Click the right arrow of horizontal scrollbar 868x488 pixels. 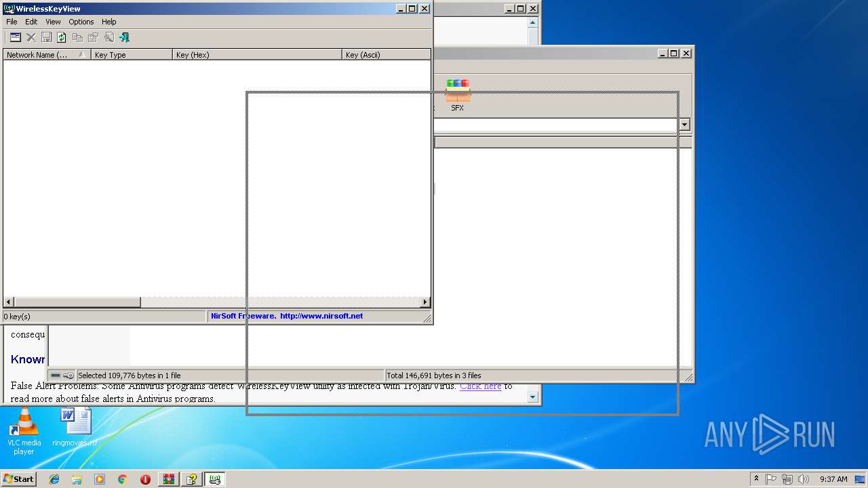[425, 302]
